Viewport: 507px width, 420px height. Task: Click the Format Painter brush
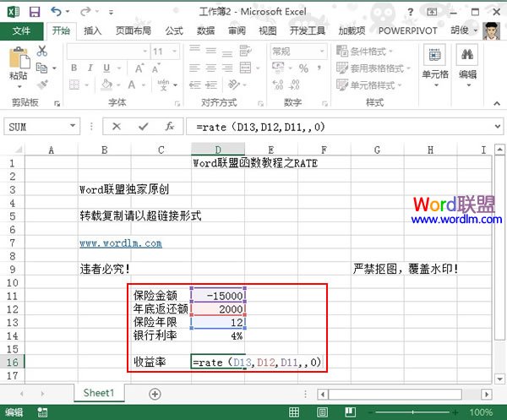tap(42, 85)
